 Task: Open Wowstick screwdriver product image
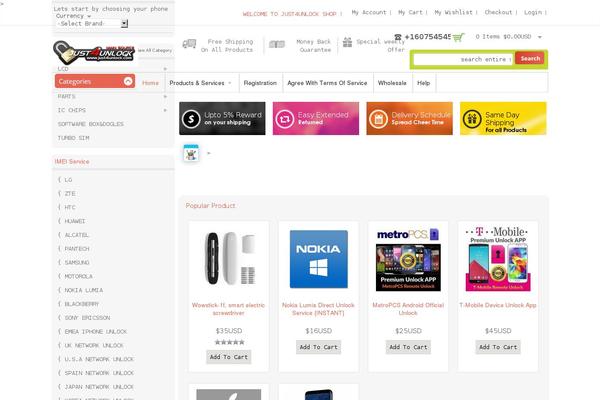(229, 259)
